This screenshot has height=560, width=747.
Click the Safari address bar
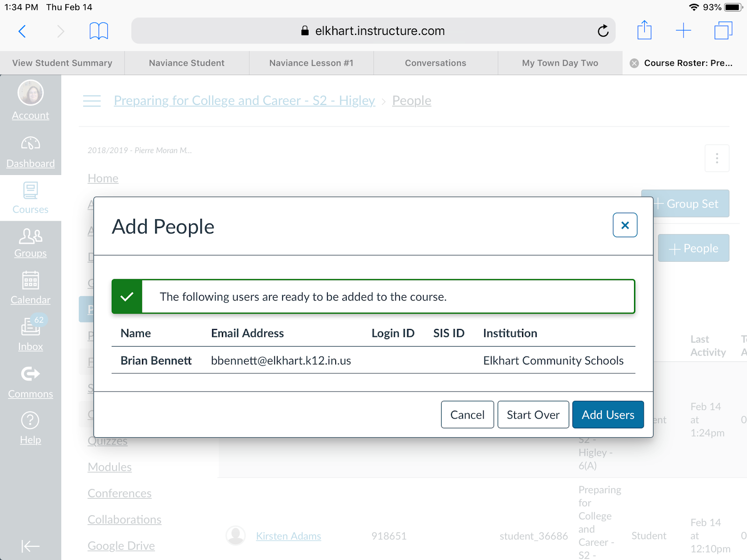(373, 30)
